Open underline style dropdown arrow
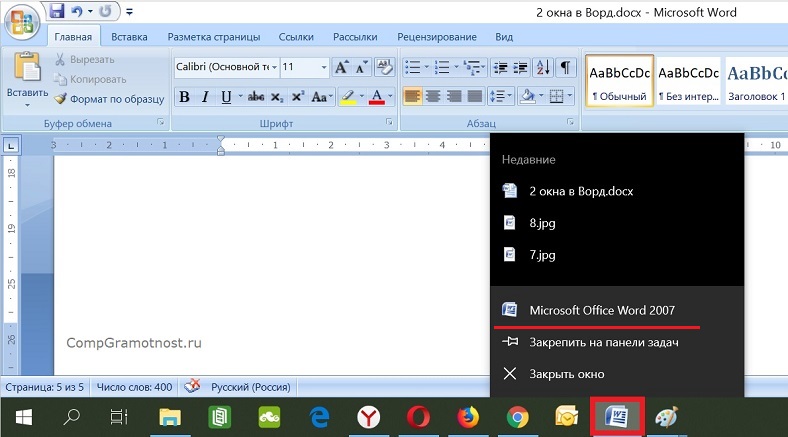The width and height of the screenshot is (788, 437). click(x=240, y=96)
